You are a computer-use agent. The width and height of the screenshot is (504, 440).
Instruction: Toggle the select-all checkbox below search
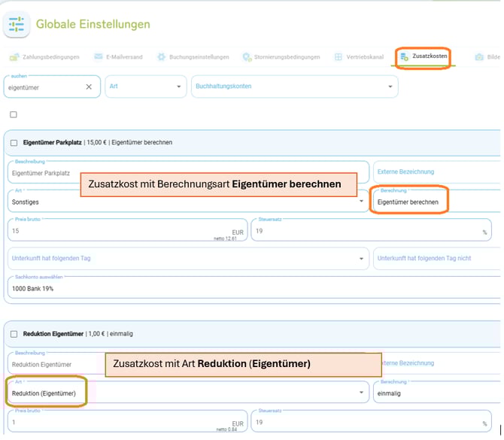point(14,115)
